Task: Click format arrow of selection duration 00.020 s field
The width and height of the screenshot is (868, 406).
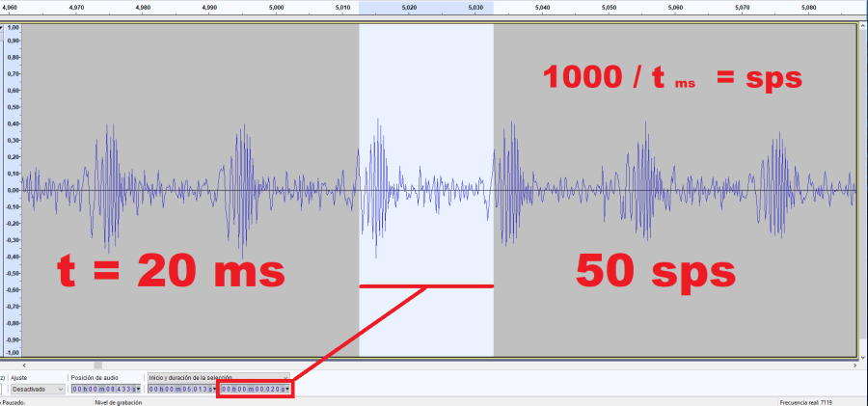Action: point(286,389)
